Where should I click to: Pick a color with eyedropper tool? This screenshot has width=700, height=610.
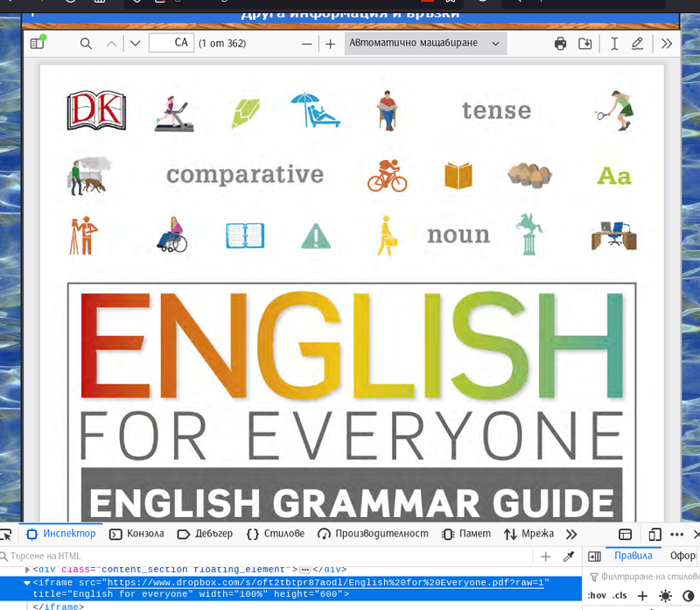568,557
